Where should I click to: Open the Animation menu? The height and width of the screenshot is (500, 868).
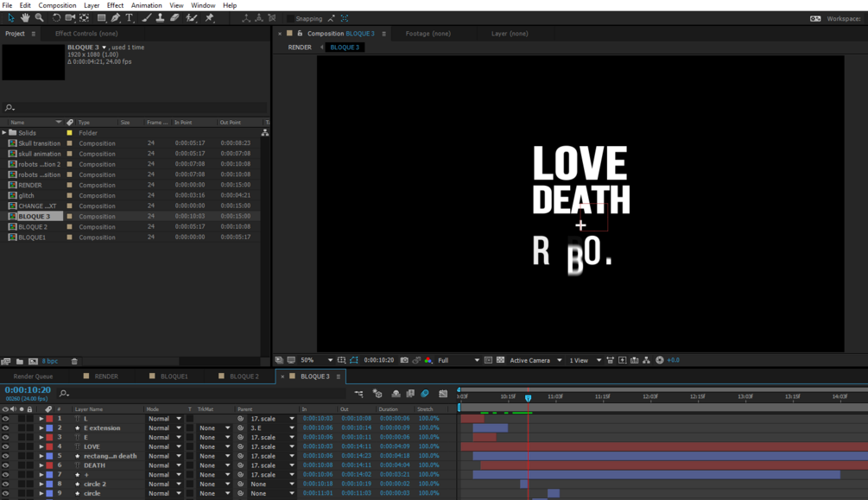pyautogui.click(x=146, y=5)
